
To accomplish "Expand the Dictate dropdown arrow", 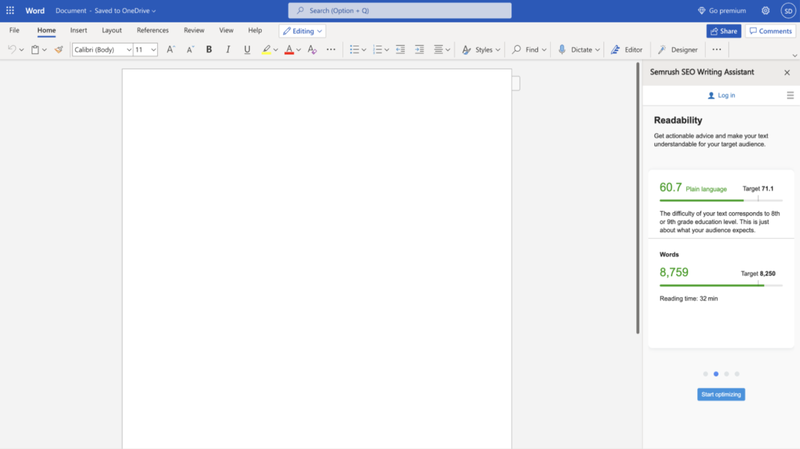I will tap(597, 50).
